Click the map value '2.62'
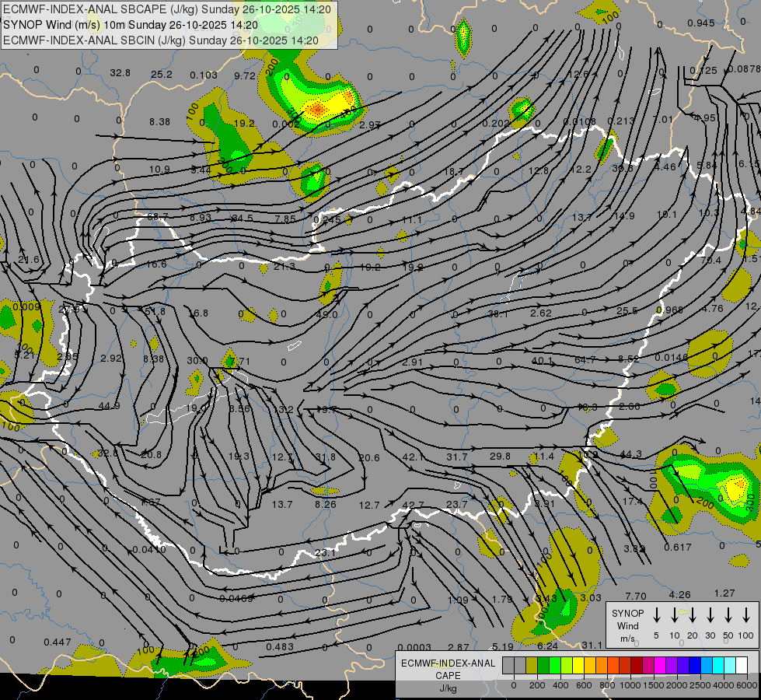 [x=541, y=313]
